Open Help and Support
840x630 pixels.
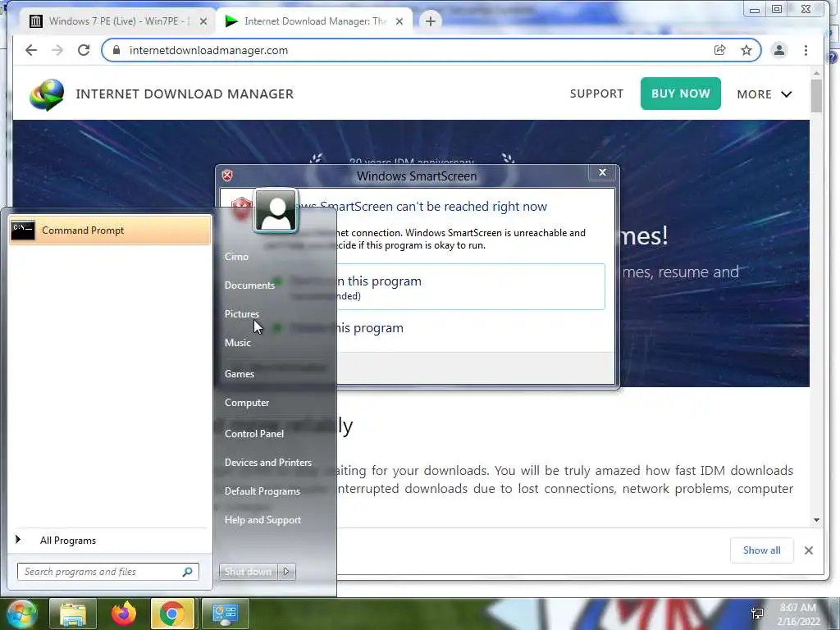pos(263,520)
